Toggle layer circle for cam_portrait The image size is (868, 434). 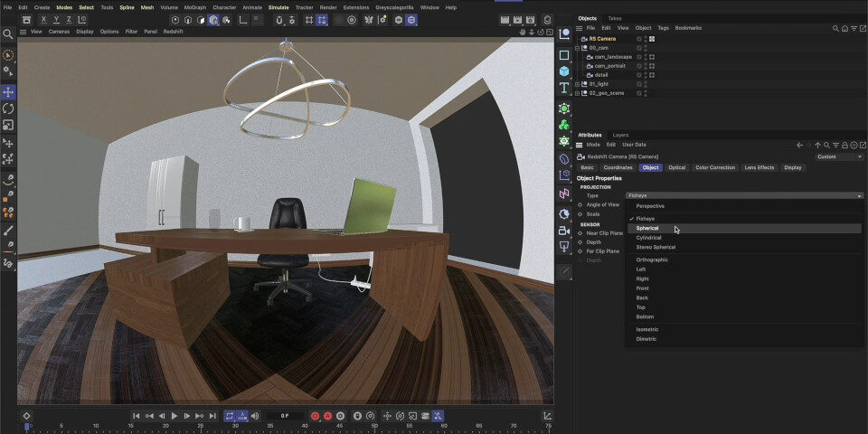(639, 66)
